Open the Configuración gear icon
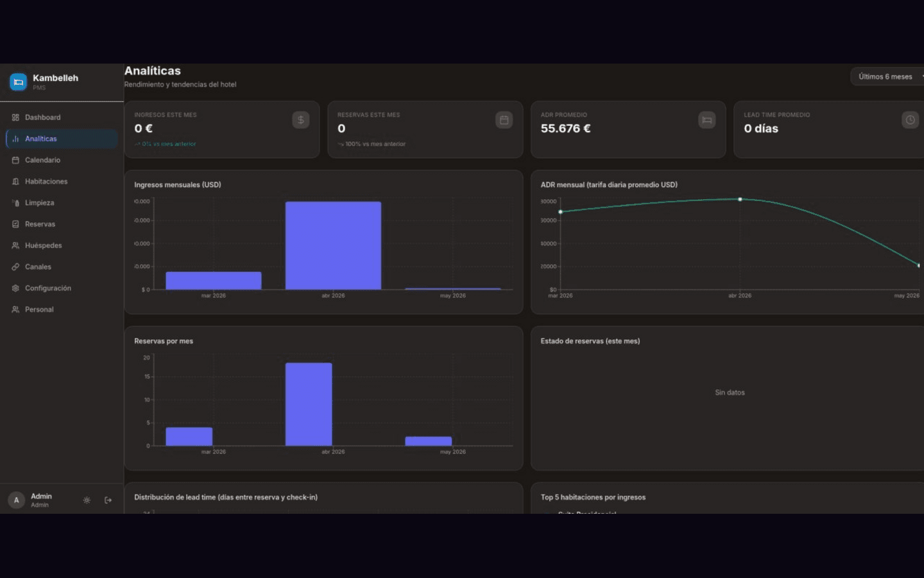924x578 pixels. click(x=15, y=288)
